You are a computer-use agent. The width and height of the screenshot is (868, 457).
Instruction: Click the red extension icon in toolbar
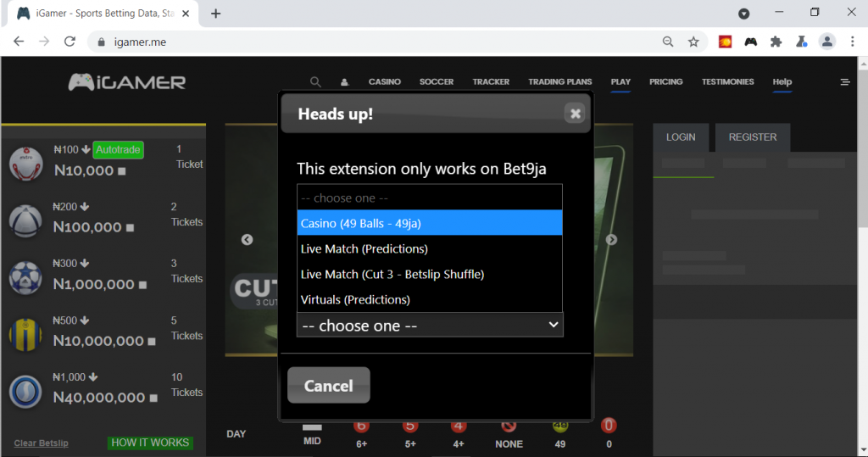(x=726, y=42)
